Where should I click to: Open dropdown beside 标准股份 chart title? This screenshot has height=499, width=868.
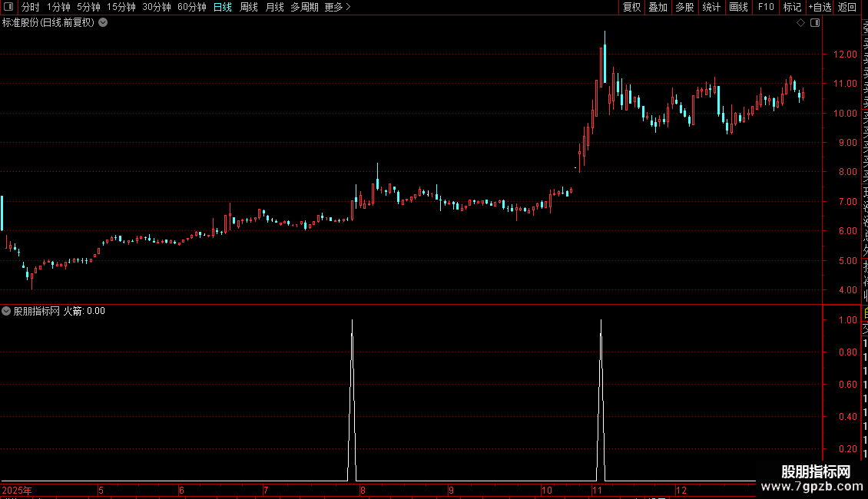click(103, 23)
